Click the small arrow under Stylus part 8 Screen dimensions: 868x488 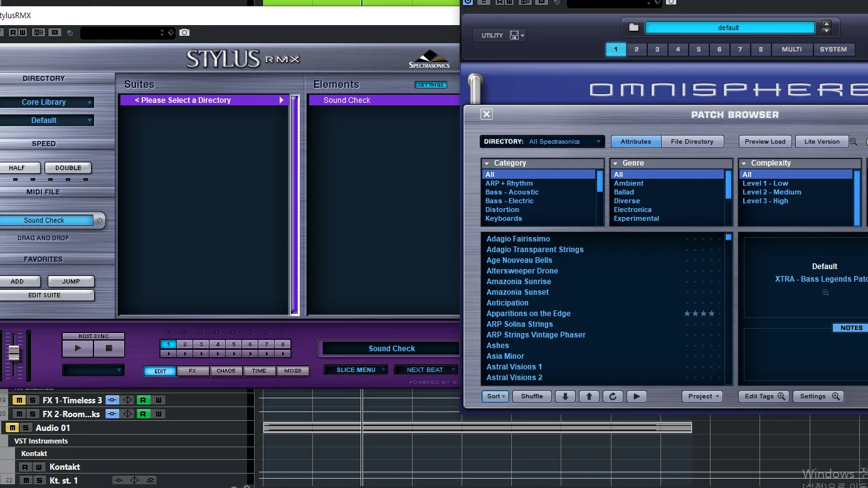coord(283,354)
